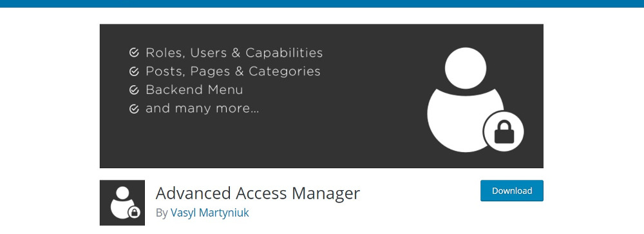Click the large user silhouette head in banner

466,68
